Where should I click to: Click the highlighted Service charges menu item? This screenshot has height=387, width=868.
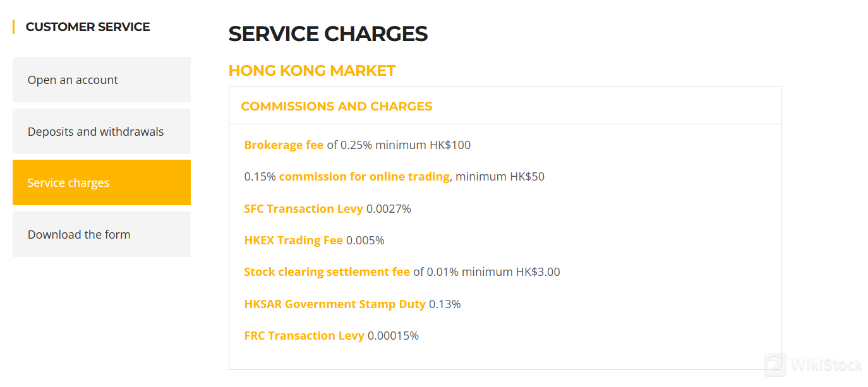pos(69,182)
